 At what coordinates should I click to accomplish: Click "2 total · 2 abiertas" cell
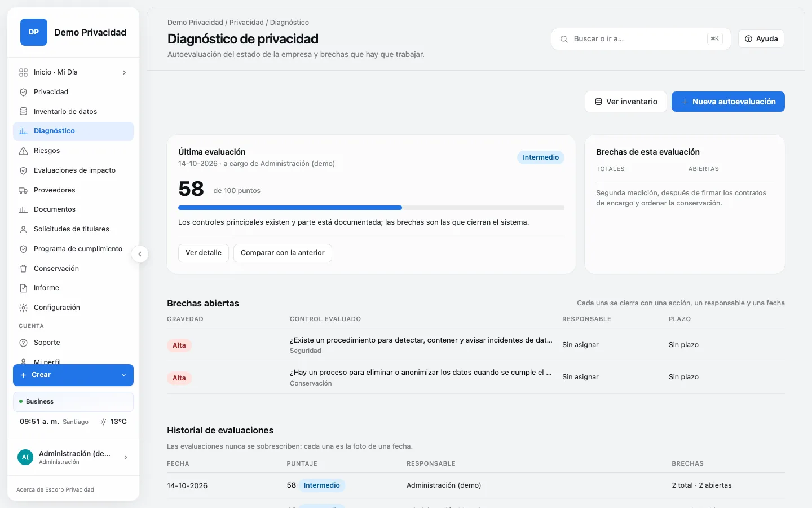pyautogui.click(x=701, y=485)
